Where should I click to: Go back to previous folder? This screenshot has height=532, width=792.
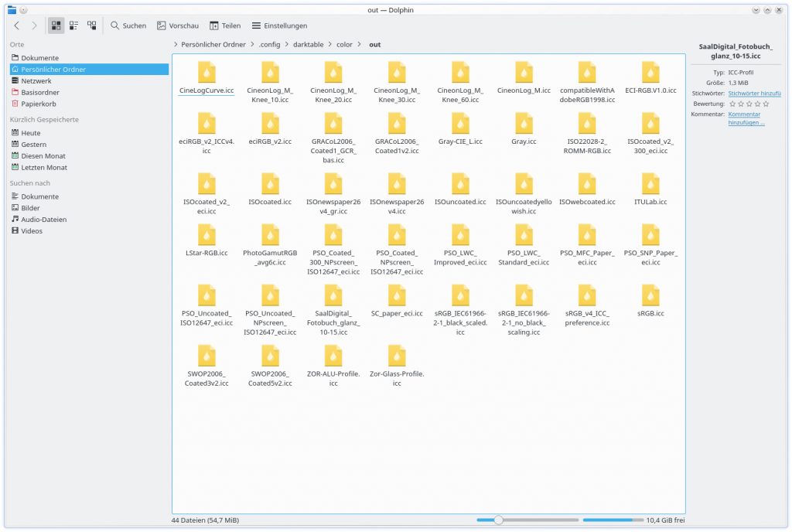(17, 26)
